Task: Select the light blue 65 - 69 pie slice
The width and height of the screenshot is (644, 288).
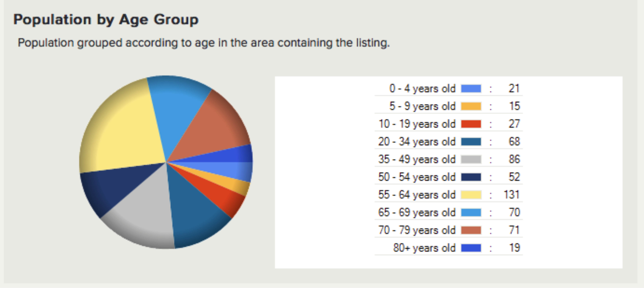Action: tap(177, 110)
